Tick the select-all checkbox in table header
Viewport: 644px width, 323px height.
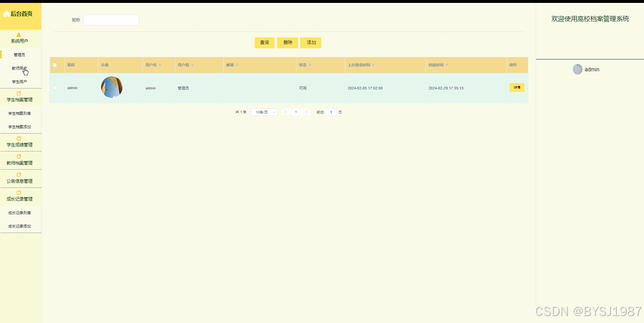point(55,65)
